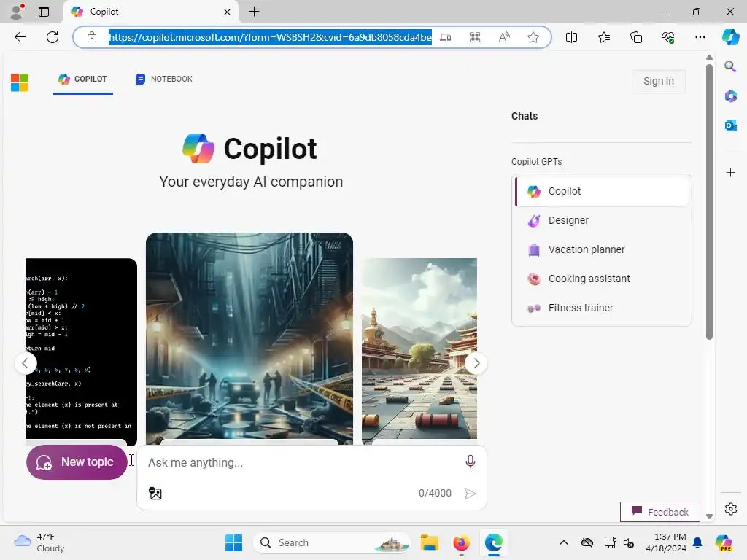
Task: Open the temple yoga mats image card
Action: 419,351
